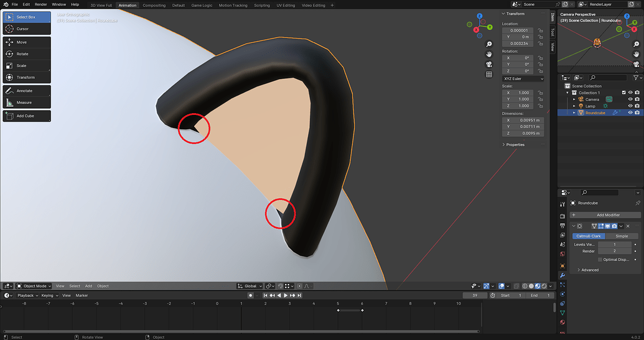Select the Move tool
Screen dimensions: 644x340
[x=27, y=42]
